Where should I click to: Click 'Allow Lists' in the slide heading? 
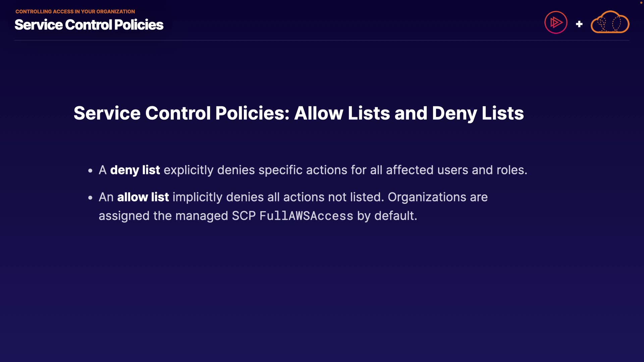pyautogui.click(x=342, y=113)
